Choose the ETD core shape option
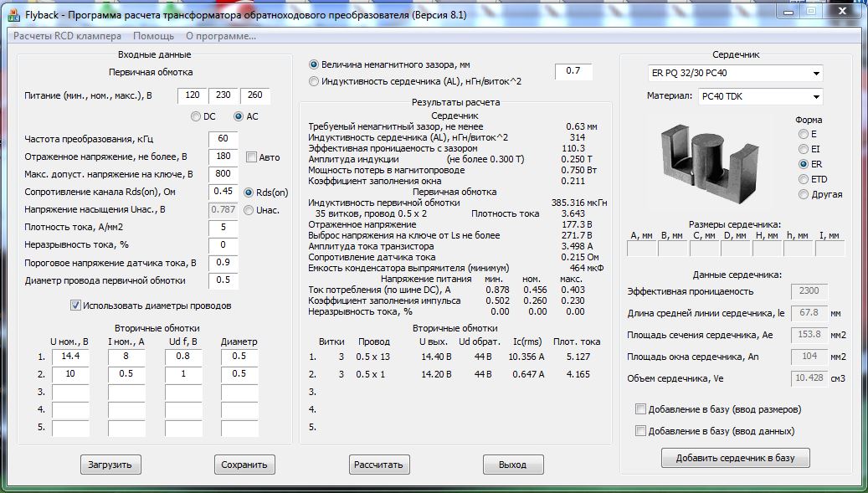The height and width of the screenshot is (493, 868). coord(804,179)
